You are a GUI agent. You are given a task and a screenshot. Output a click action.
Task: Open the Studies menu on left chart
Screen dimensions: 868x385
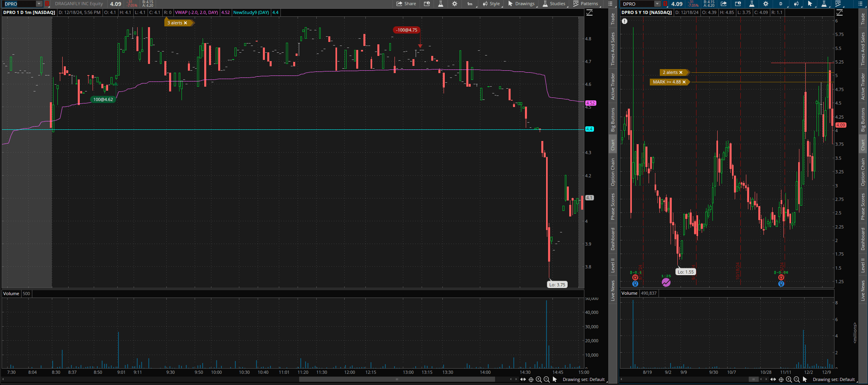(554, 4)
